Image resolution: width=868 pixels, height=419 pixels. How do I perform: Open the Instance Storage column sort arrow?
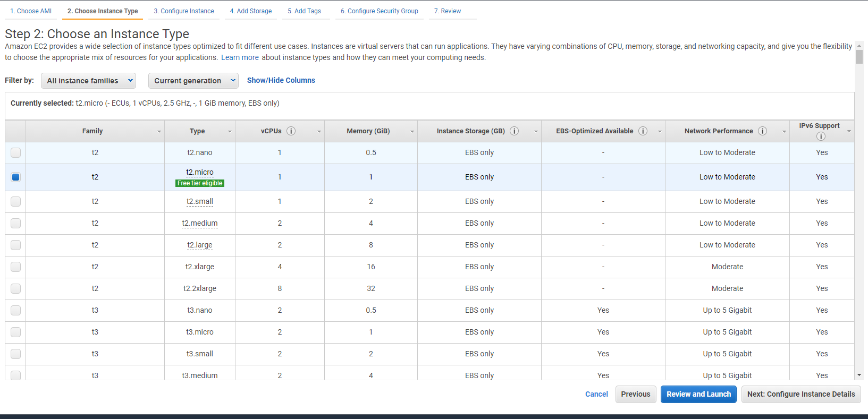(x=536, y=132)
